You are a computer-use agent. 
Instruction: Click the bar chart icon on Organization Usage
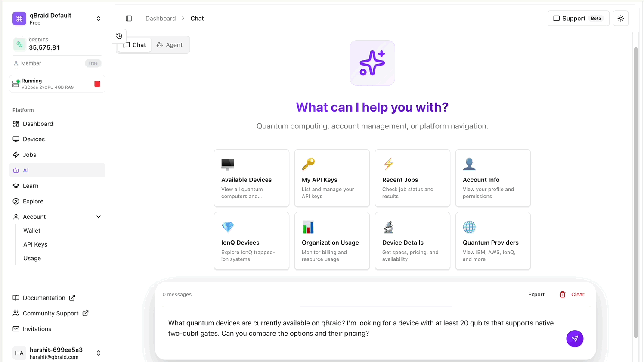308,227
